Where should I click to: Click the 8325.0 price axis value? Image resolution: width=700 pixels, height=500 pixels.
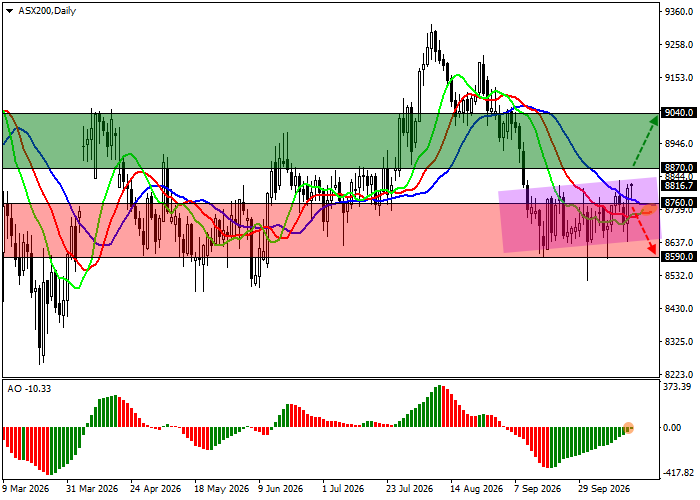click(x=679, y=342)
